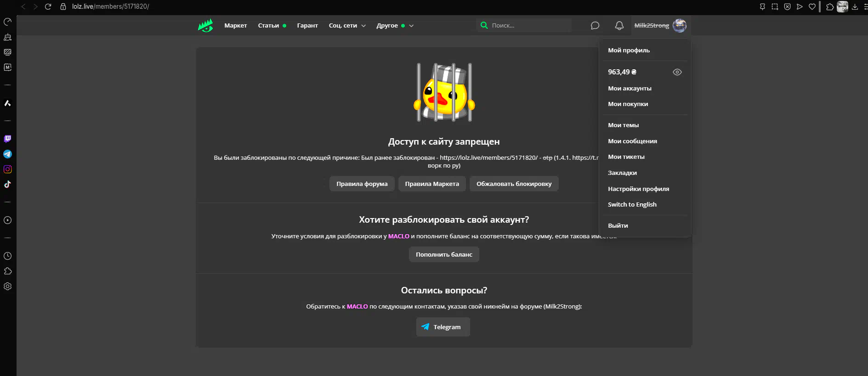Bookmark the page with the heart icon
This screenshot has width=868, height=376.
click(x=812, y=7)
